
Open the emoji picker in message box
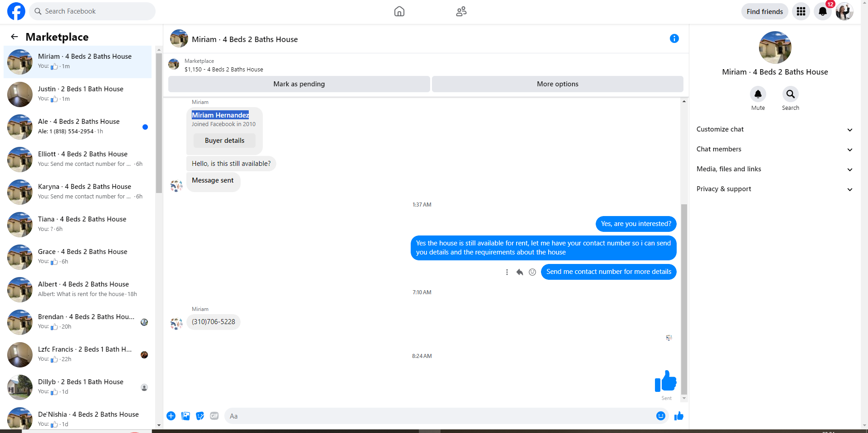coord(661,416)
